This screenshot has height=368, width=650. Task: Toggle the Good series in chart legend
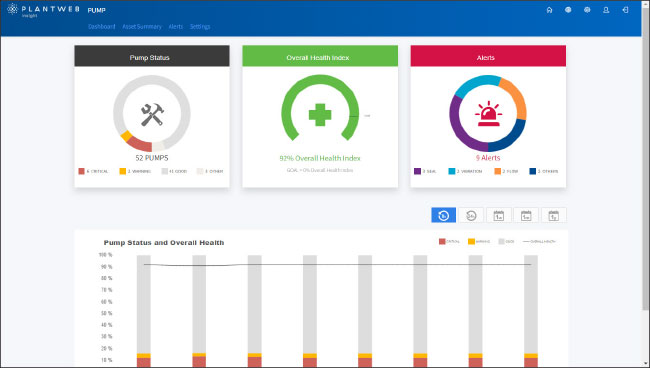click(x=506, y=241)
